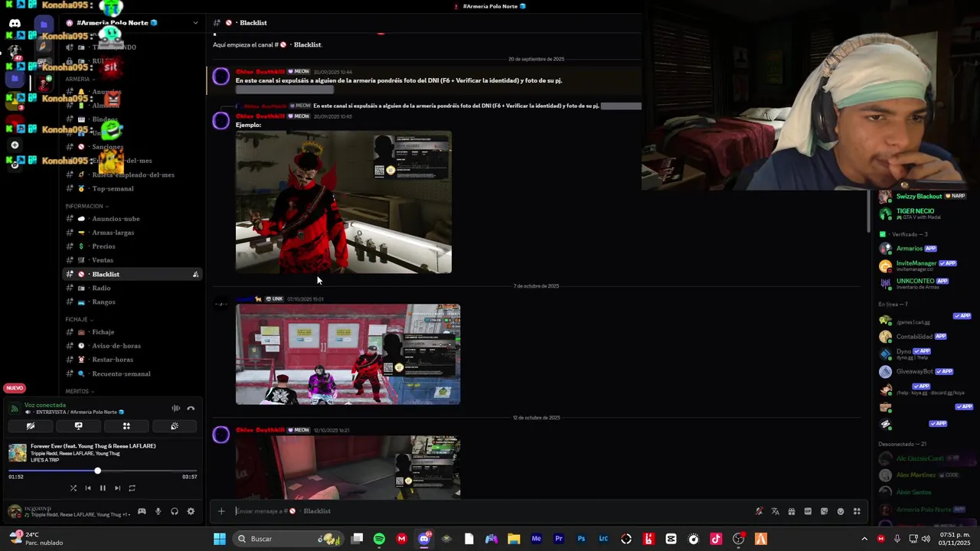Collapse the ARMERIA category
980x551 pixels.
pyautogui.click(x=79, y=79)
